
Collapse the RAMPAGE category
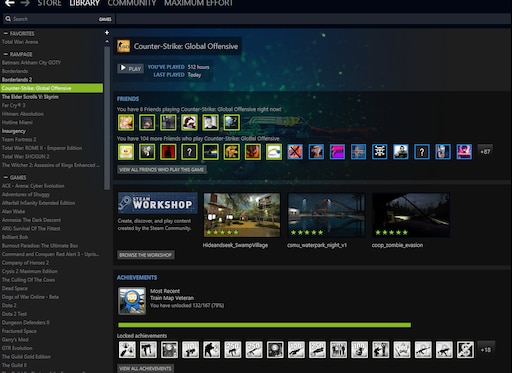[x=6, y=54]
